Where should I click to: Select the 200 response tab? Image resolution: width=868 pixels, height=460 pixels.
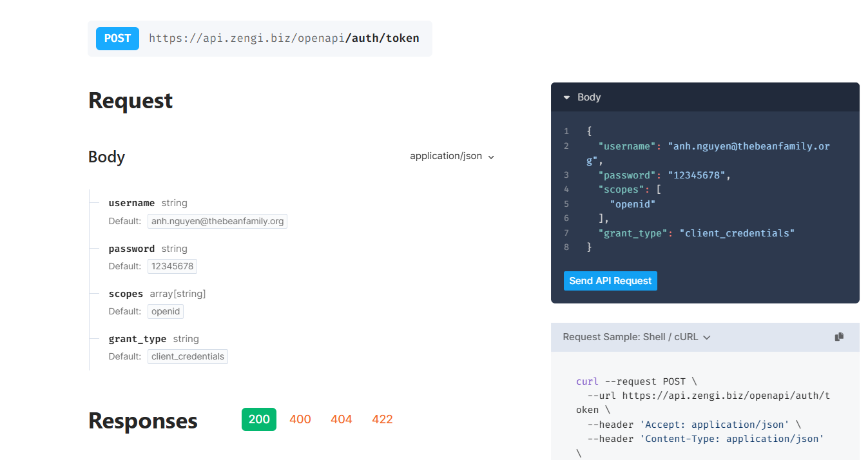click(259, 419)
